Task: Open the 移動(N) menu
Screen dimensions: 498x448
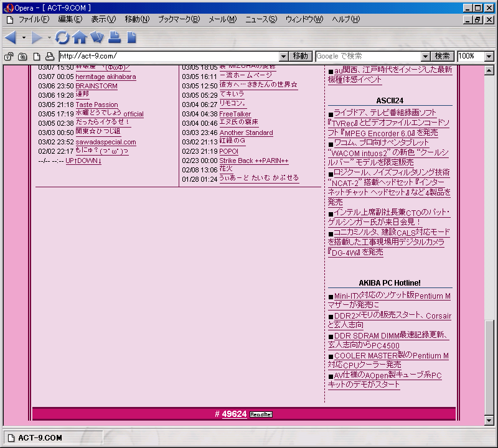Action: 137,19
